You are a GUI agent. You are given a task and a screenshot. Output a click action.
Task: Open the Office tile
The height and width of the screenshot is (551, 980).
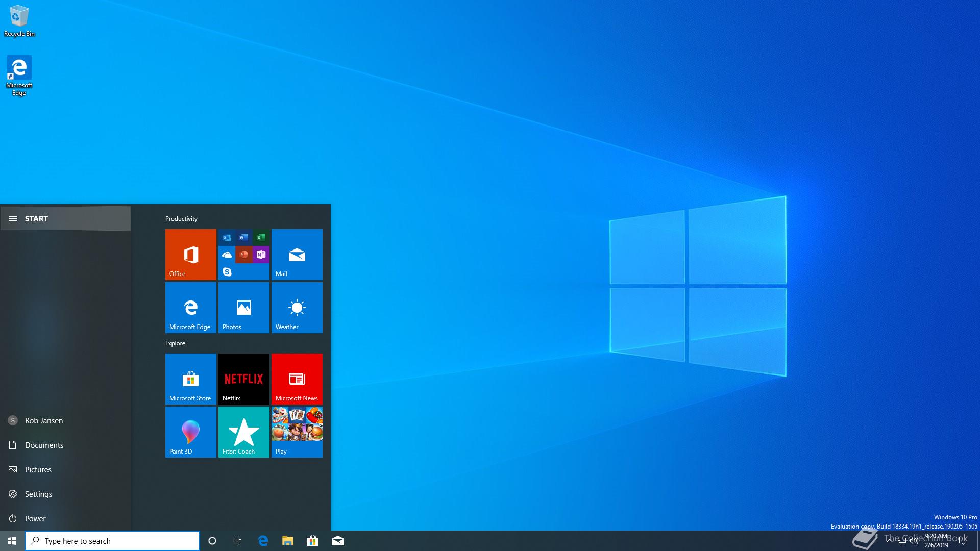[x=191, y=254]
